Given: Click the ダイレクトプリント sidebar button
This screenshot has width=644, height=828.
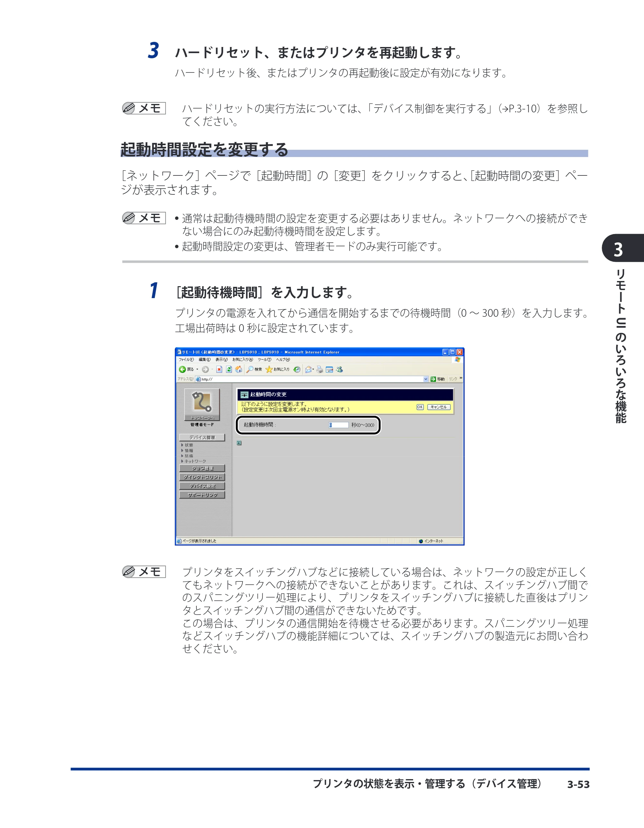Looking at the screenshot, I should coord(202,477).
